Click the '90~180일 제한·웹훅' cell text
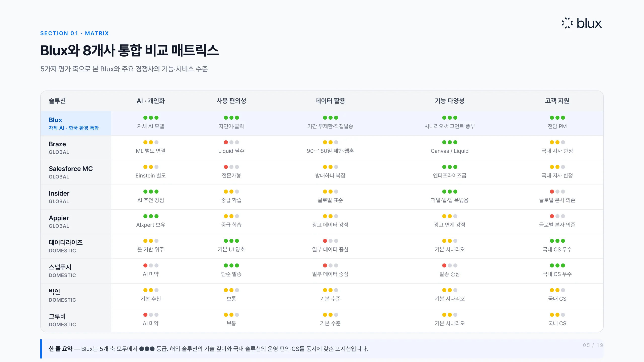This screenshot has height=362, width=644. click(330, 151)
